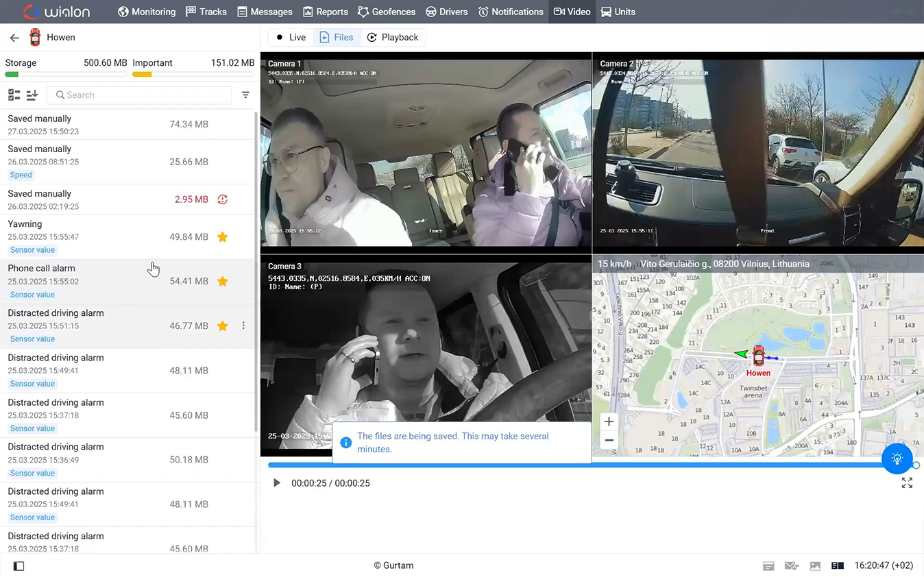The image size is (924, 577).
Task: Unstar the Yawning file
Action: 223,237
